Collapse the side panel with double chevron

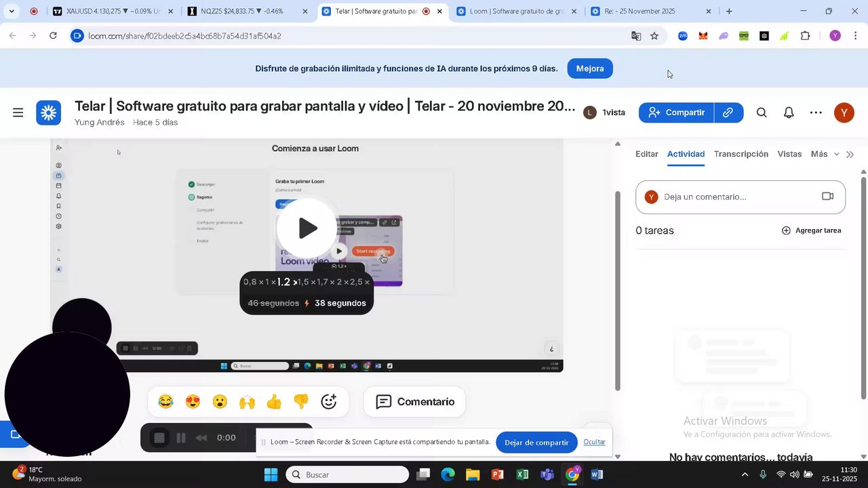pyautogui.click(x=850, y=155)
